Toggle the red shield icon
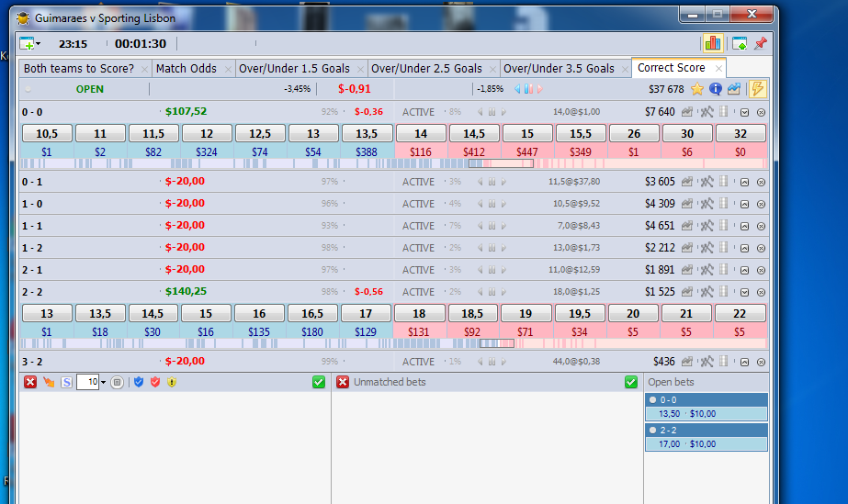Viewport: 848px width, 504px height. (155, 382)
